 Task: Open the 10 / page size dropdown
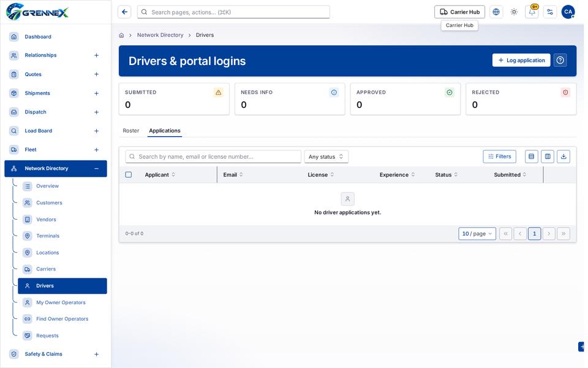click(477, 234)
